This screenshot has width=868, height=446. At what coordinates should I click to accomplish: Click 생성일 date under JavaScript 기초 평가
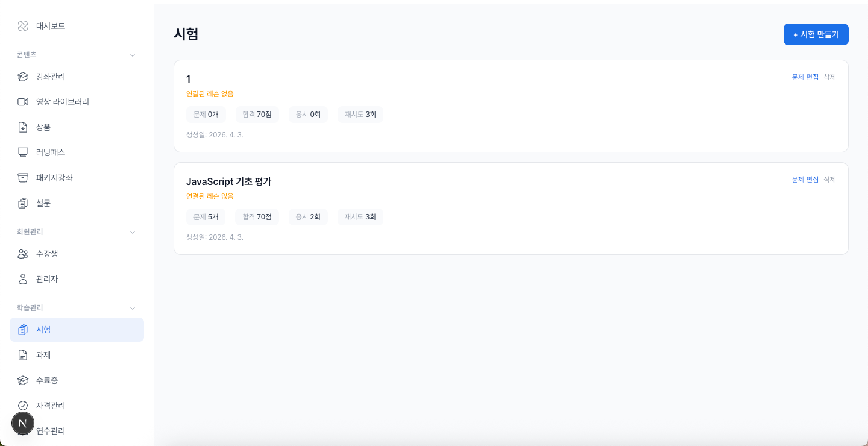[x=215, y=237]
